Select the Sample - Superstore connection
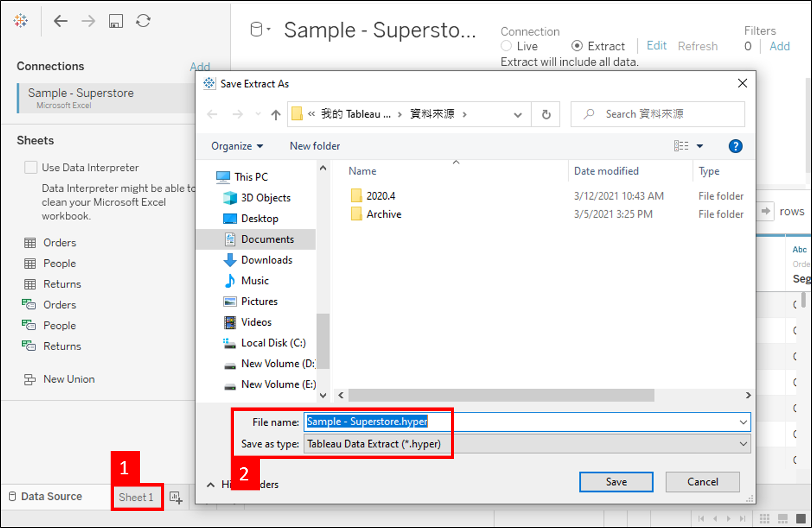812x528 pixels. pyautogui.click(x=106, y=98)
